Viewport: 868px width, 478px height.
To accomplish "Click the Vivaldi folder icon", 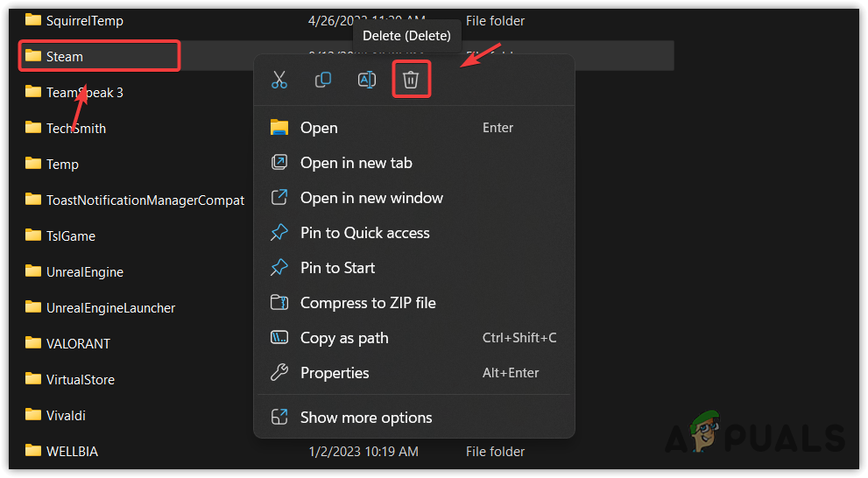I will pos(33,414).
